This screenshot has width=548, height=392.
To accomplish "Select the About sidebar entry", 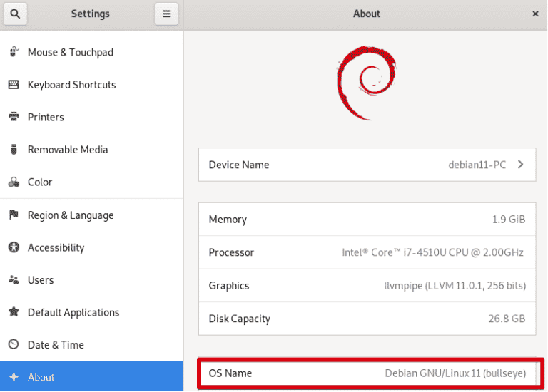I will coord(91,376).
